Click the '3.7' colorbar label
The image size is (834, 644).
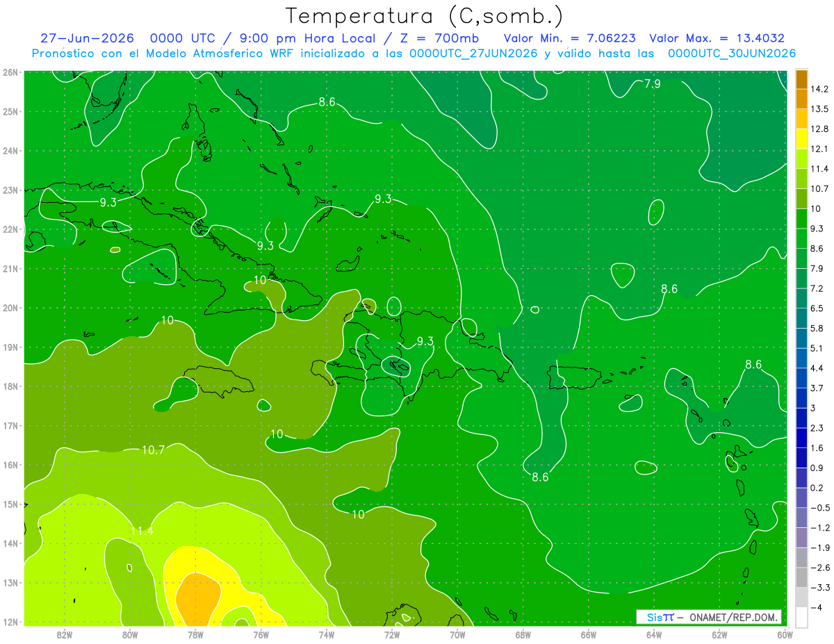[x=817, y=388]
